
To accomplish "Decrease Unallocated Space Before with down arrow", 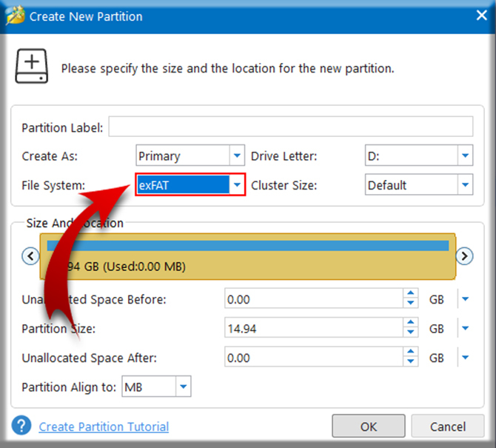I will pyautogui.click(x=411, y=303).
